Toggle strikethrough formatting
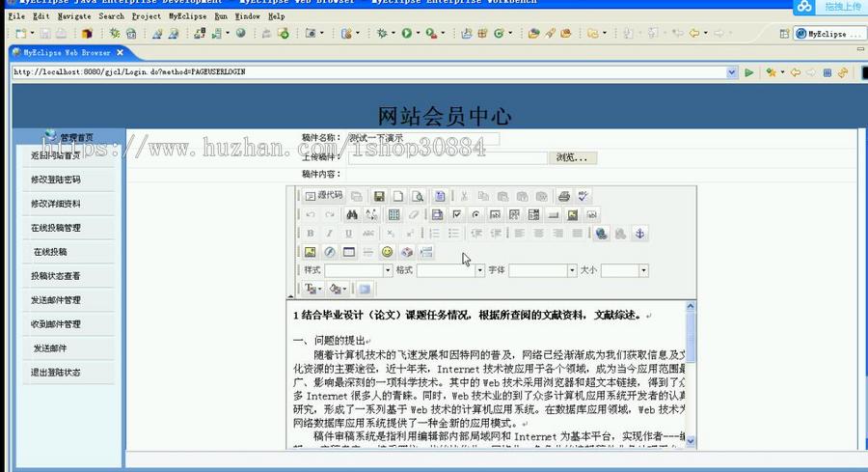868x472 pixels. coord(368,234)
